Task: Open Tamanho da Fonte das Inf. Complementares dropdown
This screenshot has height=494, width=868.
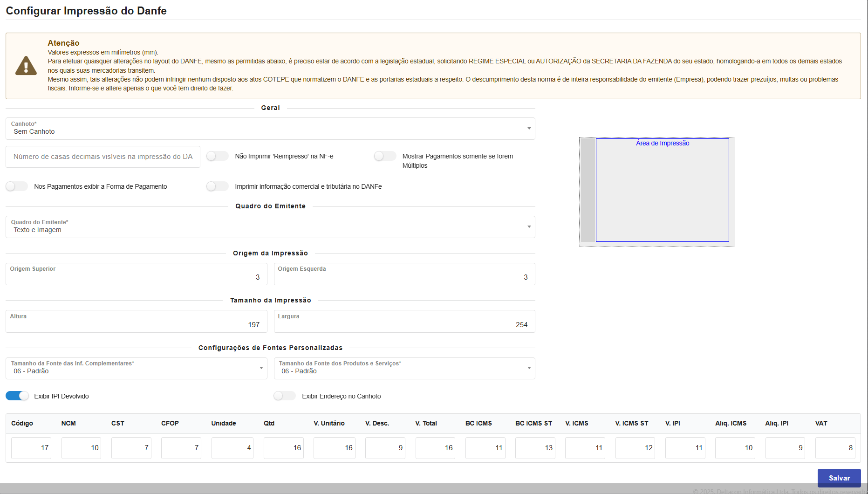Action: coord(136,368)
